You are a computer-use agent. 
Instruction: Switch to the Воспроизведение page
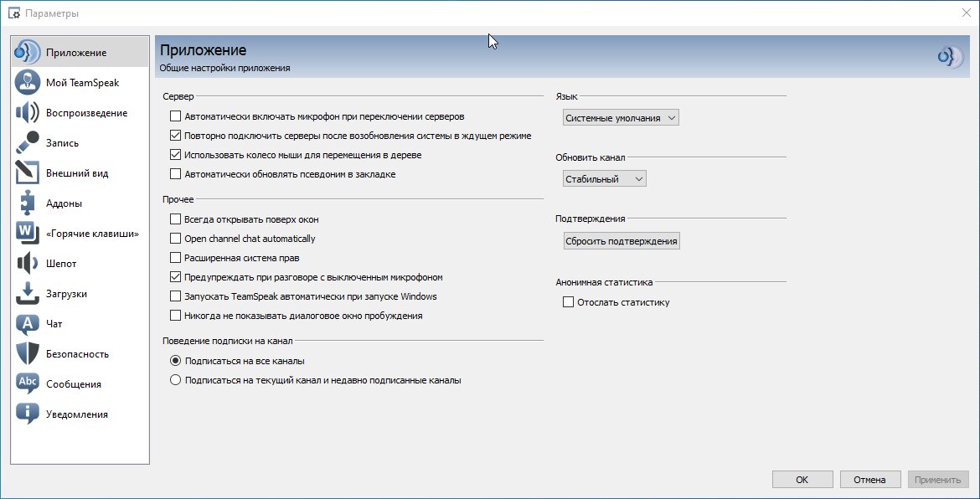[x=80, y=112]
